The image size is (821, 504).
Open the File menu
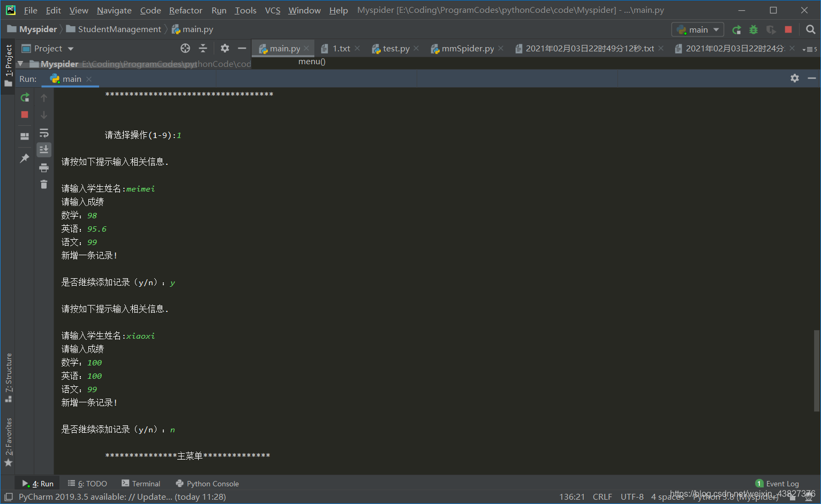[x=31, y=10]
